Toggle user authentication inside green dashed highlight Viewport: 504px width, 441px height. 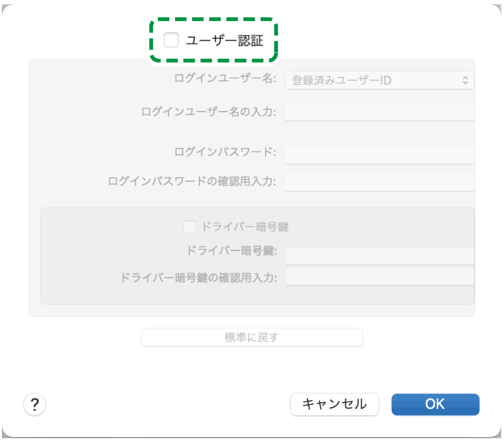pyautogui.click(x=171, y=40)
